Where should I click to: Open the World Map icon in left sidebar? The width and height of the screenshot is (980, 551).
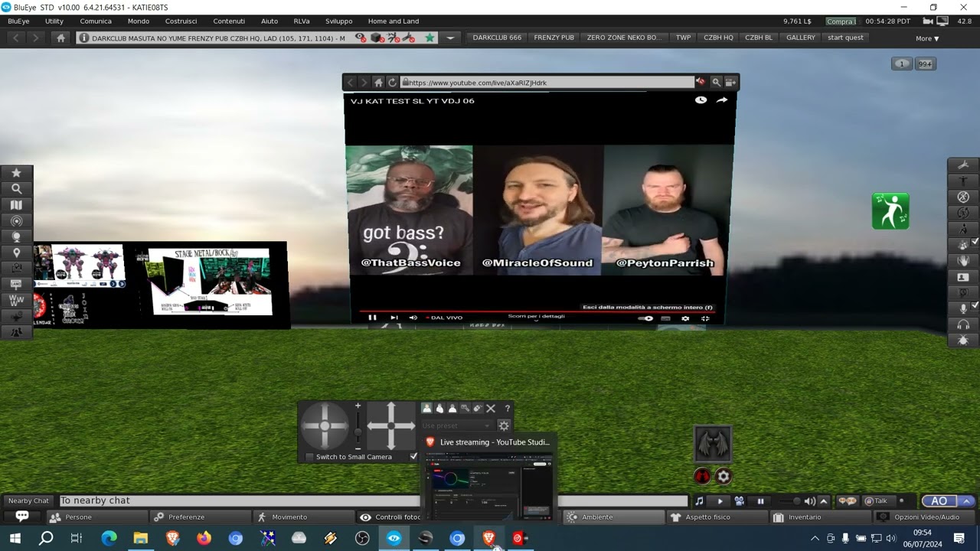tap(16, 205)
